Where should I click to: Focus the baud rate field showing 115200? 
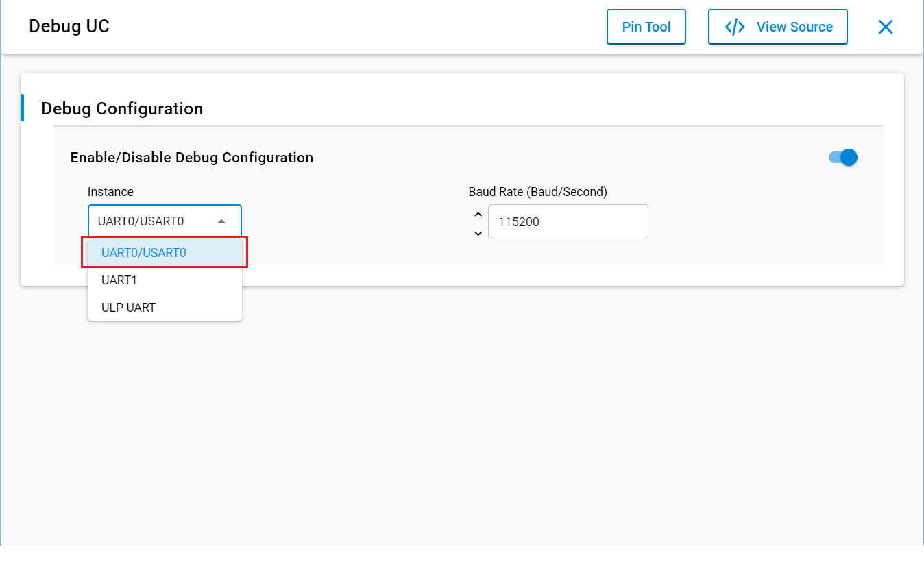(568, 222)
